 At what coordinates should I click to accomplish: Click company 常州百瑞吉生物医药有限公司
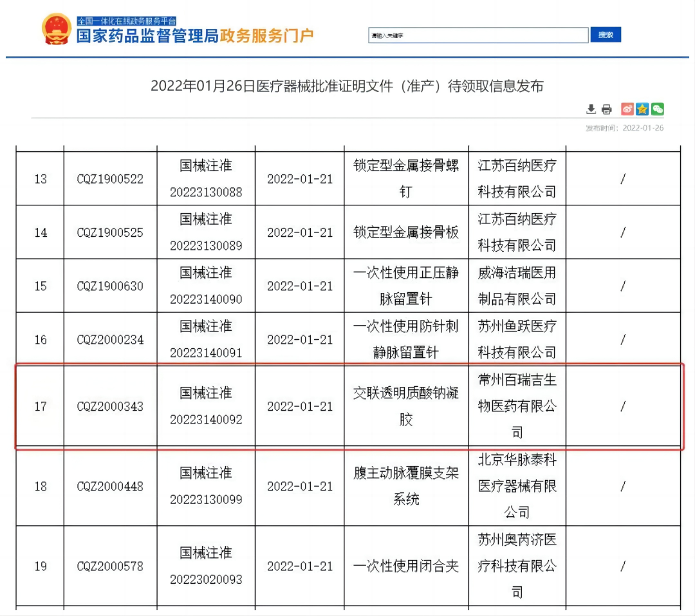click(517, 406)
